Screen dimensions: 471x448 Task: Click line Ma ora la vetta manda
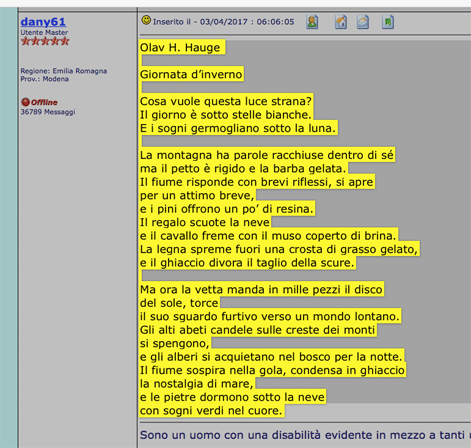261,289
